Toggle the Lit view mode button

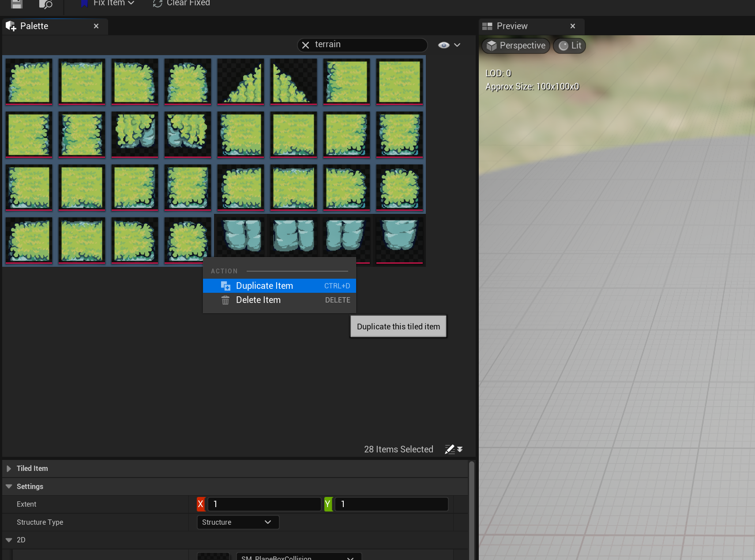pyautogui.click(x=570, y=45)
